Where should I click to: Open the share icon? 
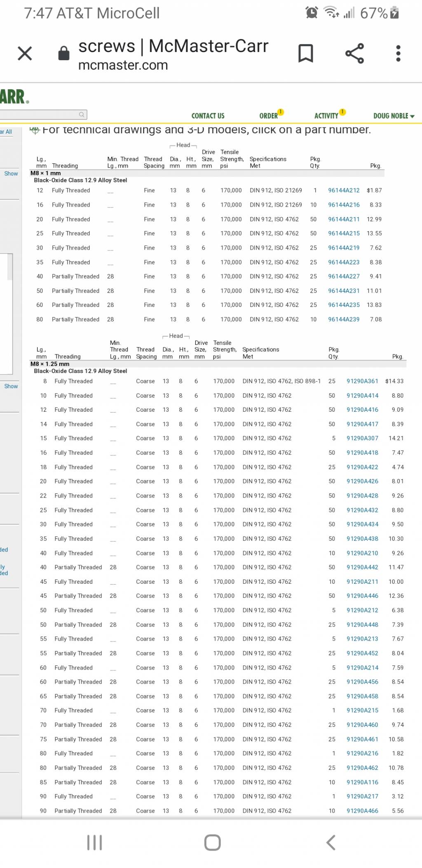(354, 53)
